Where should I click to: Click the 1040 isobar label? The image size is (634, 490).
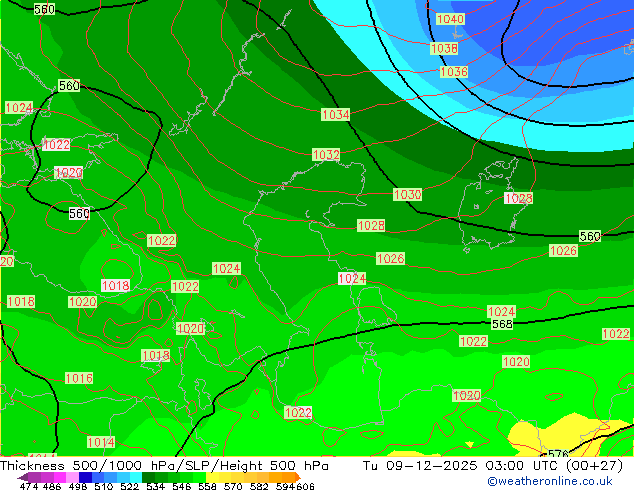point(450,19)
